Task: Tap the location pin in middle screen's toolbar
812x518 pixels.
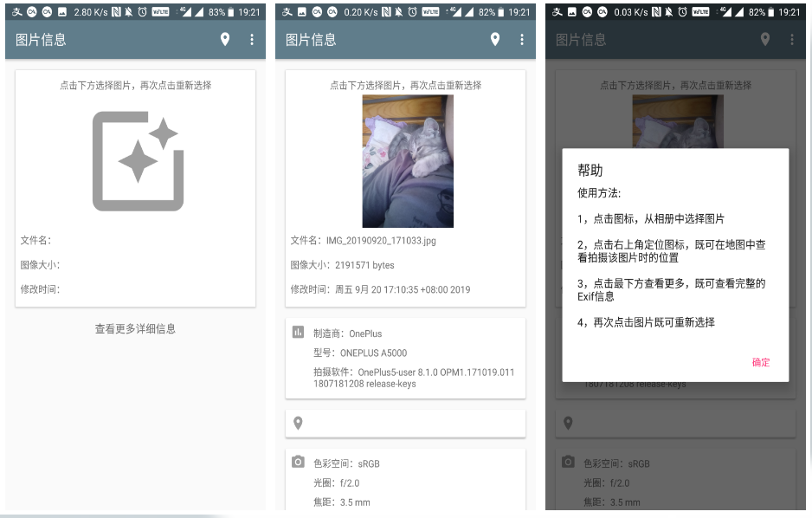Action: tap(495, 39)
